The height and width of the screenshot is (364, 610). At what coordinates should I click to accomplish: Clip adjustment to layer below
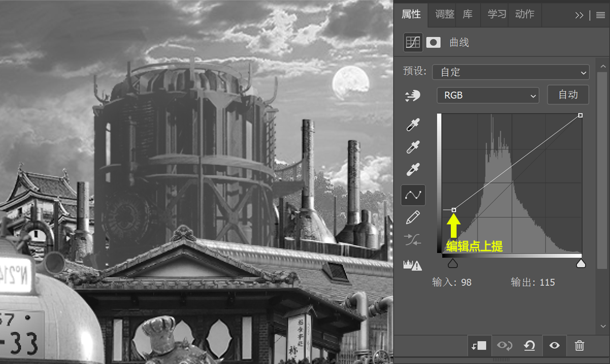coord(479,346)
